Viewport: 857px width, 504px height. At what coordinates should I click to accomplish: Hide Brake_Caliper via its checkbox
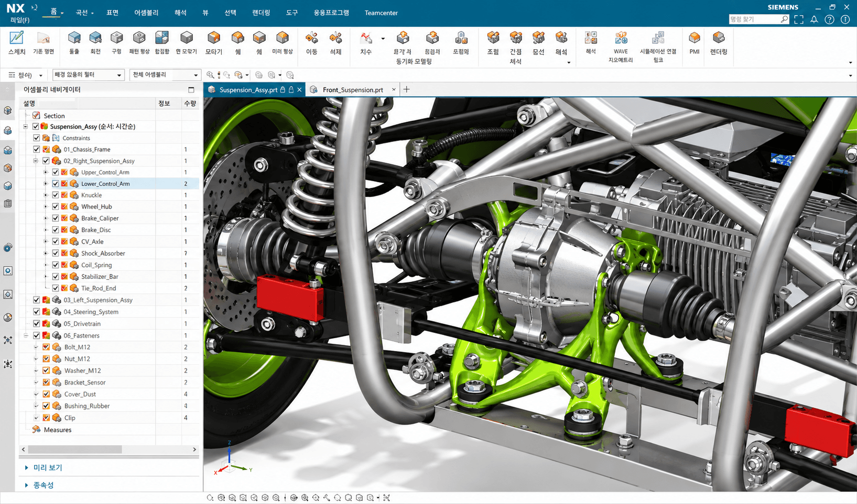coord(56,218)
